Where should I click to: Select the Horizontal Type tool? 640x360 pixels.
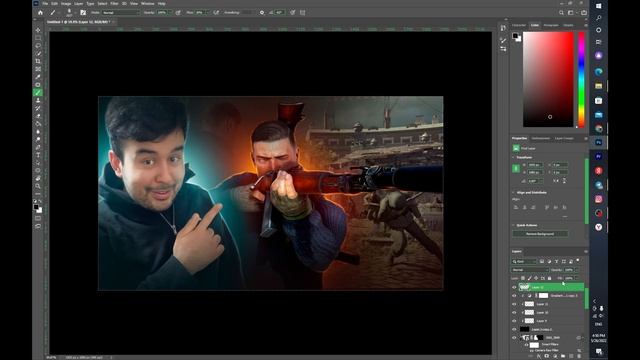tap(38, 155)
